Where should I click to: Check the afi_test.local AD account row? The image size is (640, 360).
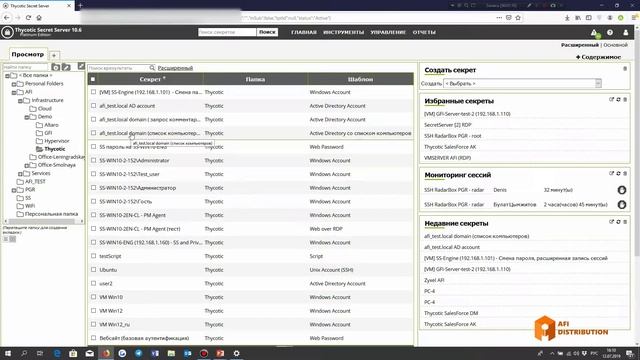coord(93,106)
